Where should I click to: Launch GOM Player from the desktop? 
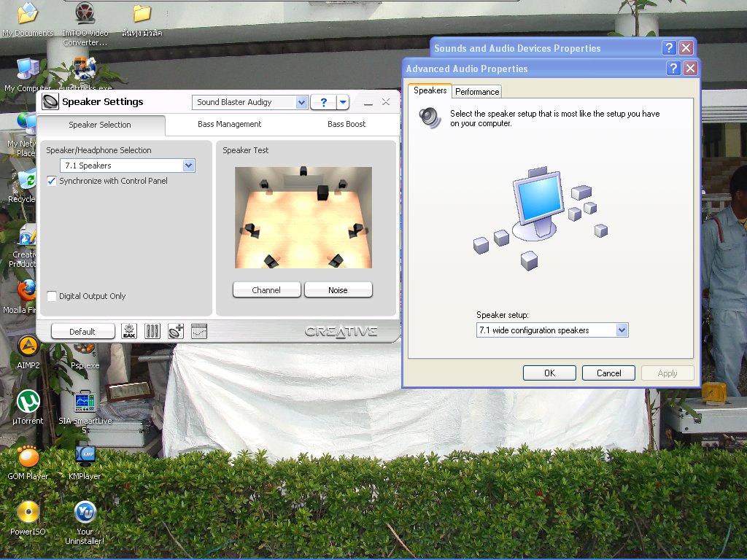[x=28, y=463]
